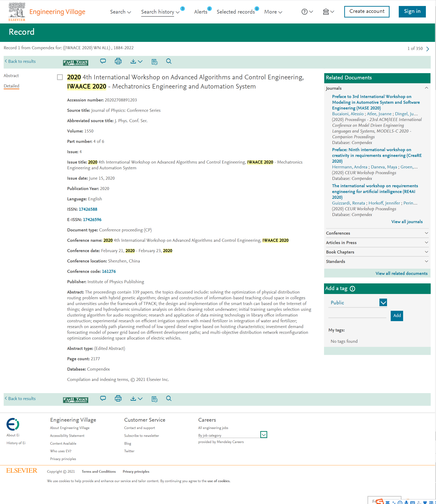This screenshot has height=504, width=436.
Task: Open Alerts in the navigation
Action: point(201,12)
